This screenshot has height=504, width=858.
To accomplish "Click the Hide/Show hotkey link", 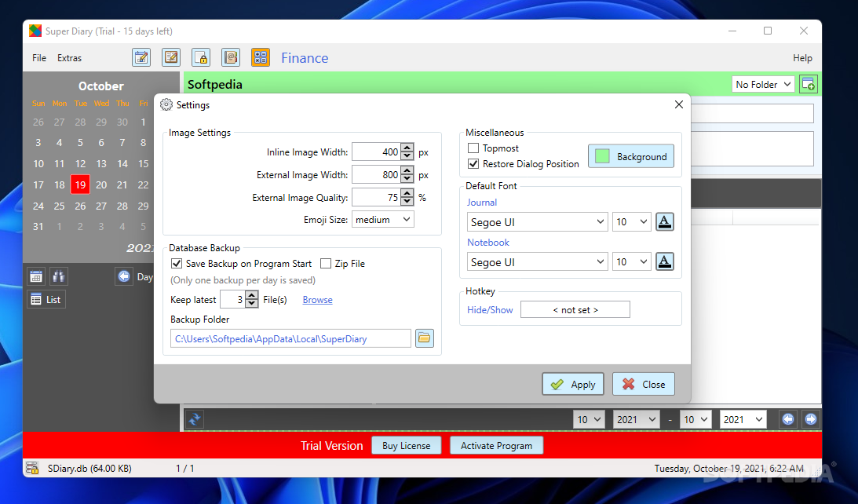I will pos(490,310).
